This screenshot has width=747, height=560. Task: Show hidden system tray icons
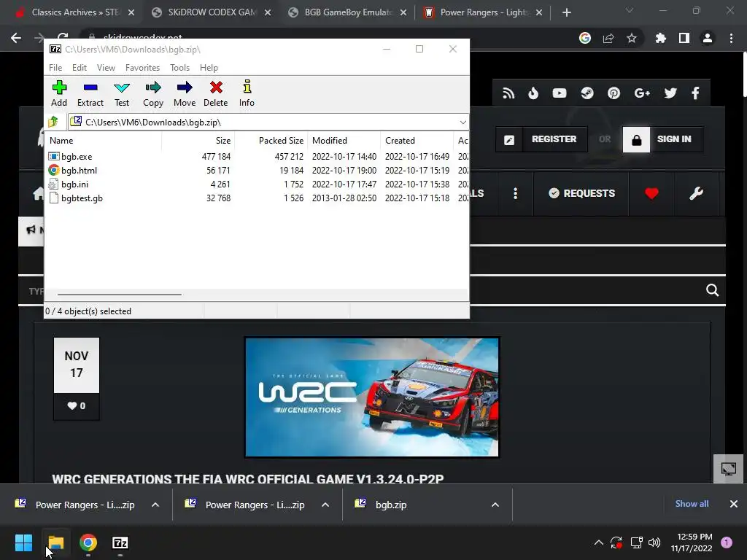tap(599, 542)
